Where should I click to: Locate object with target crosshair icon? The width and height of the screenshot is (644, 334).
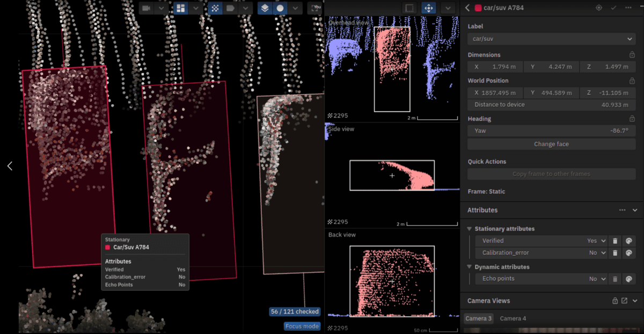tap(599, 8)
